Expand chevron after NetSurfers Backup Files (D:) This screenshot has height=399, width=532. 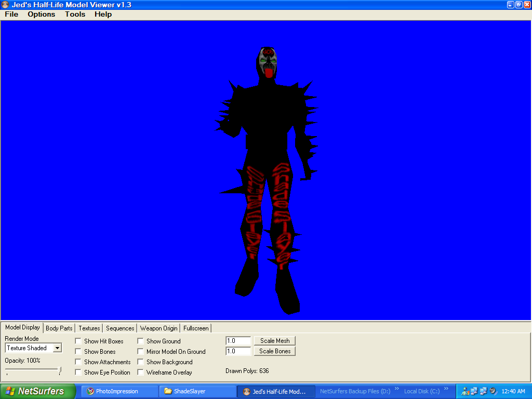point(396,389)
